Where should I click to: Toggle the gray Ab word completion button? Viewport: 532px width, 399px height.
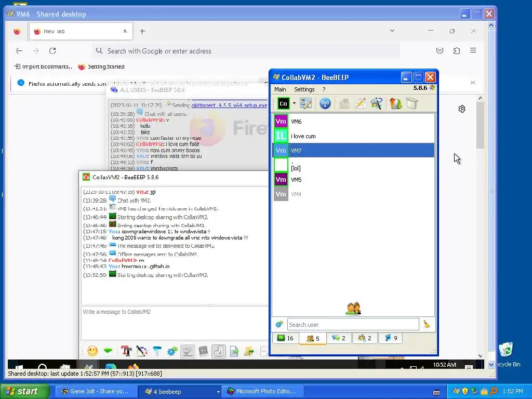pyautogui.click(x=203, y=351)
